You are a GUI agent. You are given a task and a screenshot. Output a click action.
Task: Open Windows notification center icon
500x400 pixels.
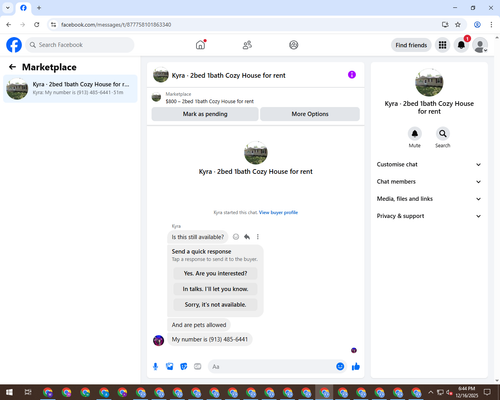[x=487, y=392]
